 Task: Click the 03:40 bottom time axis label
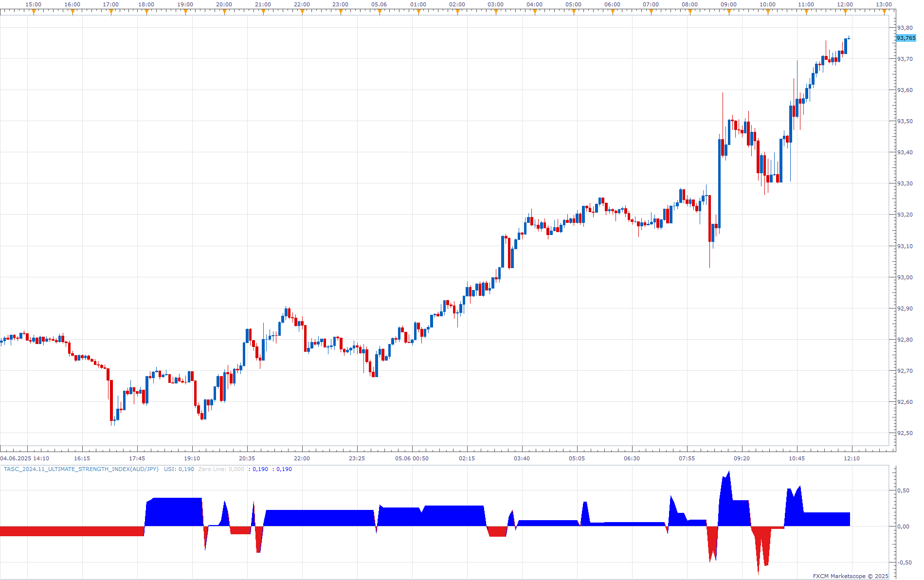(522, 458)
